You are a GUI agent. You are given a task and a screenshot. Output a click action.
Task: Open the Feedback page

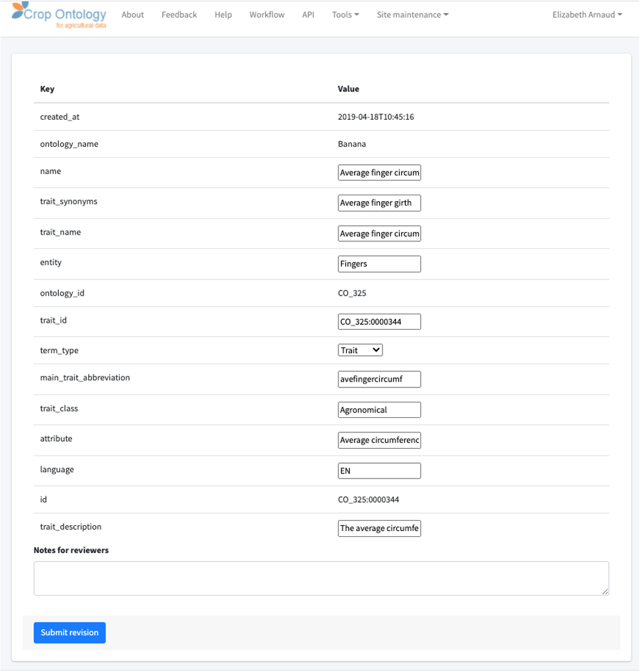click(x=179, y=15)
